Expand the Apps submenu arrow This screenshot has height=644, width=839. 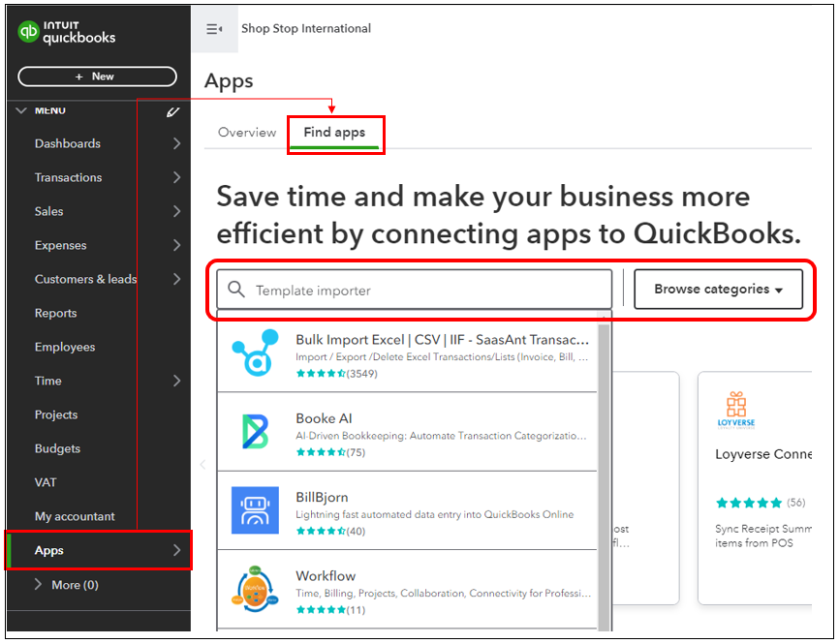(x=177, y=550)
